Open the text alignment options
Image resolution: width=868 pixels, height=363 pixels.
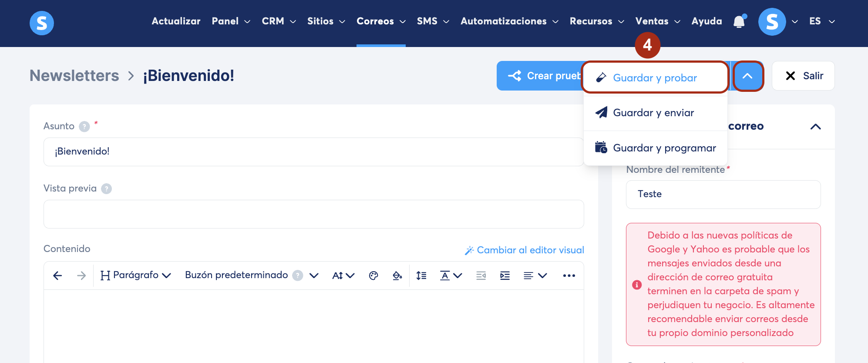coord(535,276)
